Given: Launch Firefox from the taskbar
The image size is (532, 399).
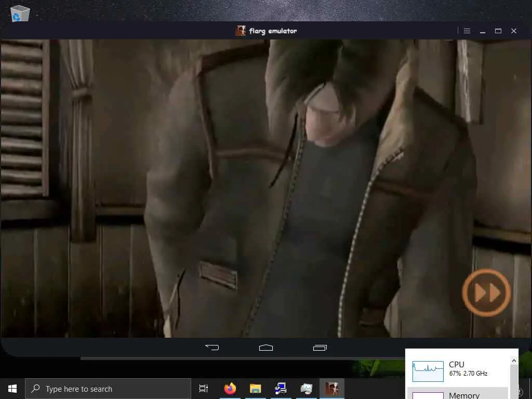Looking at the screenshot, I should click(x=230, y=389).
